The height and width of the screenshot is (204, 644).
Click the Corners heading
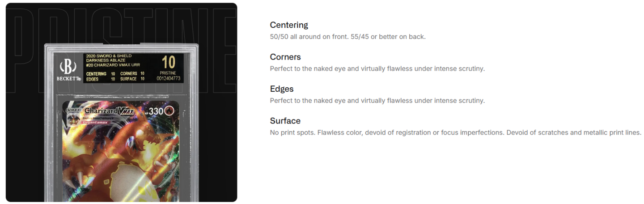(x=285, y=57)
